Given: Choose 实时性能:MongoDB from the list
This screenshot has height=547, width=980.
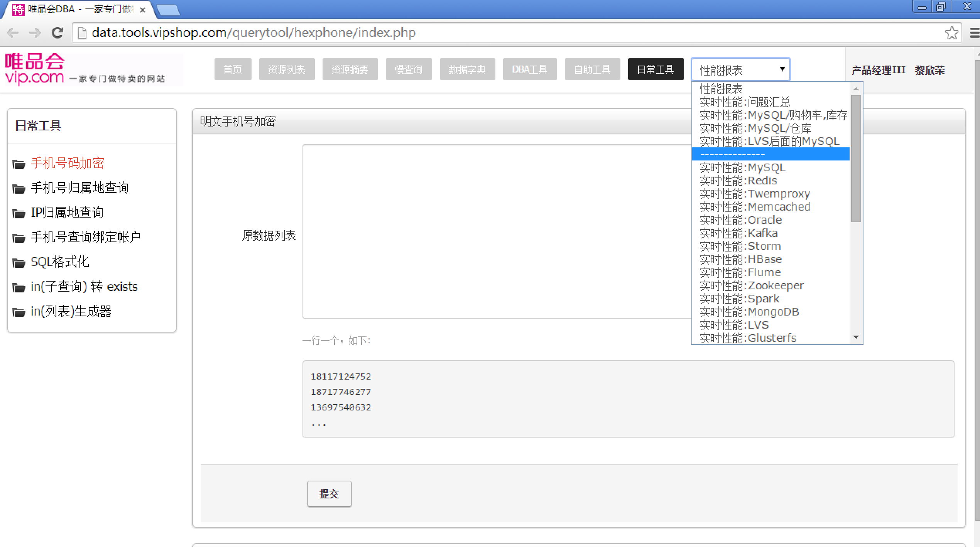Looking at the screenshot, I should coord(770,312).
